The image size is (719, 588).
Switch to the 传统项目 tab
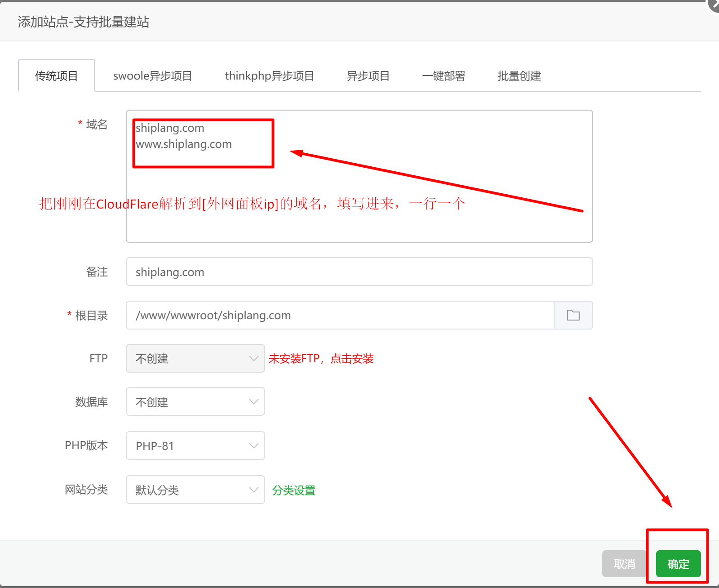(57, 76)
